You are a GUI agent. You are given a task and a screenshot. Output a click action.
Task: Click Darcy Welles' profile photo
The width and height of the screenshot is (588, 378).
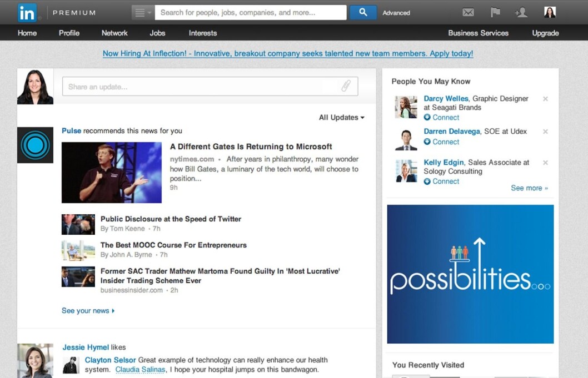(x=406, y=107)
